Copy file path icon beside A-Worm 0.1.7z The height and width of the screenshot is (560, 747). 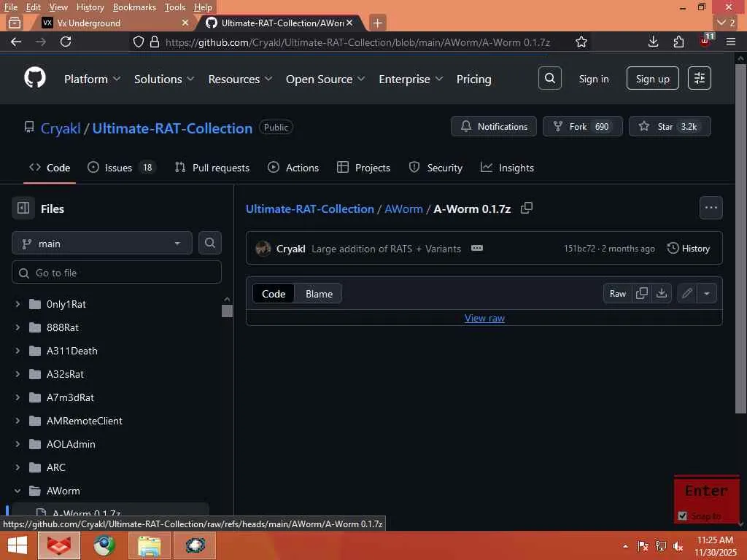pyautogui.click(x=527, y=208)
